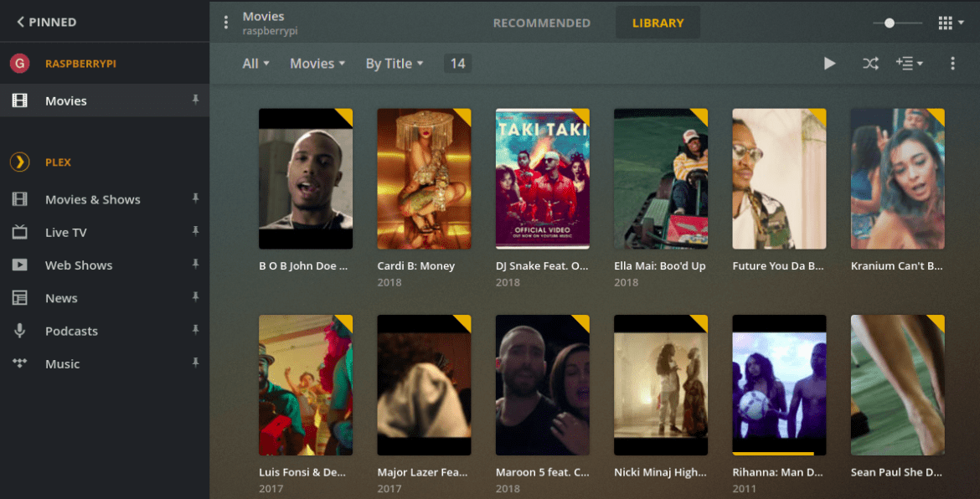The width and height of the screenshot is (980, 499).
Task: Click the Plex chevron logo icon
Action: pyautogui.click(x=20, y=162)
